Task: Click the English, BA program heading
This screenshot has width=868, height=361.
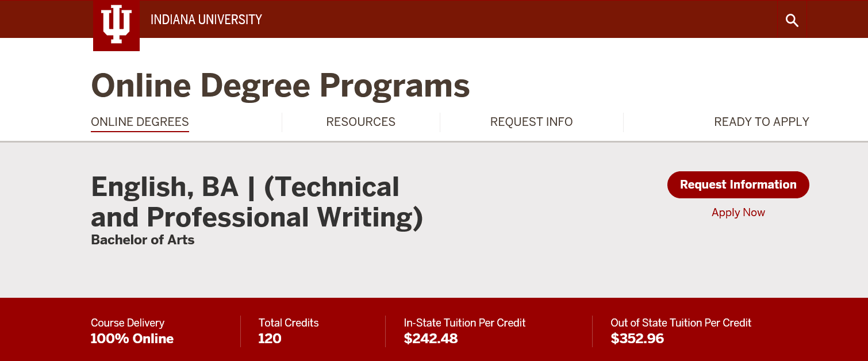Action: 257,202
